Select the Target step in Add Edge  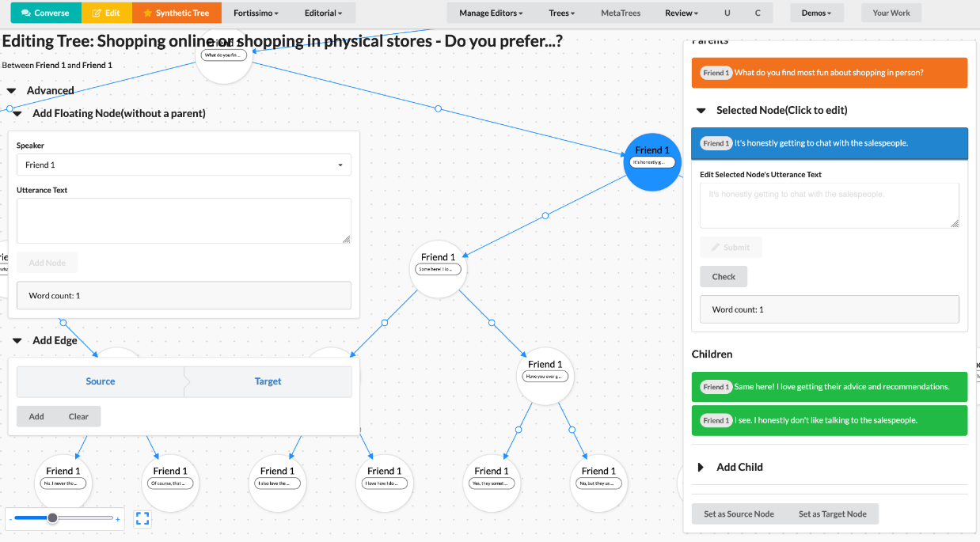pos(268,381)
